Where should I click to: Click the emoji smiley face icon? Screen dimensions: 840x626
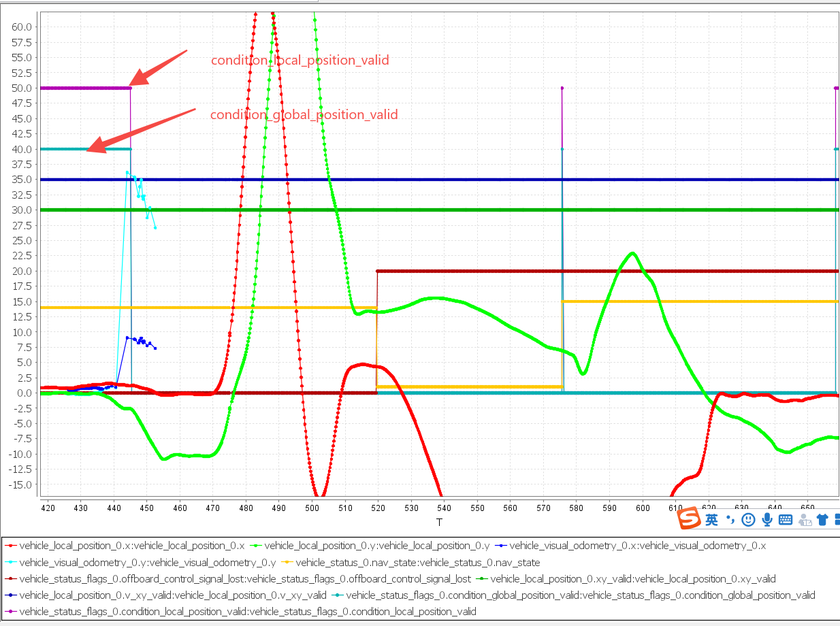pyautogui.click(x=748, y=519)
